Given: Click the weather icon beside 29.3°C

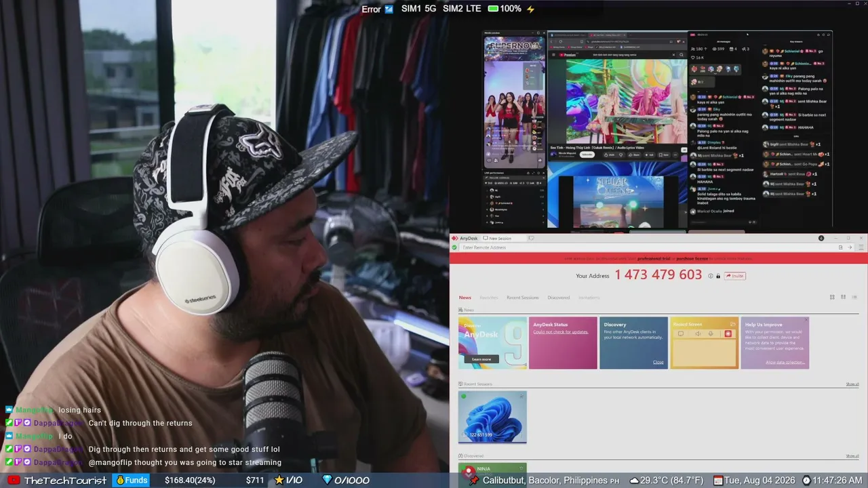Looking at the screenshot, I should tap(634, 481).
